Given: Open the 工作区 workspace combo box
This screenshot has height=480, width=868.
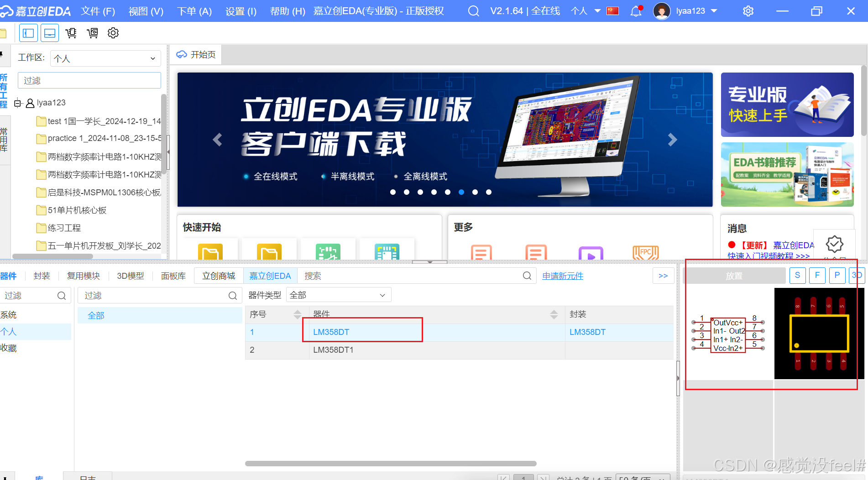Looking at the screenshot, I should click(105, 58).
